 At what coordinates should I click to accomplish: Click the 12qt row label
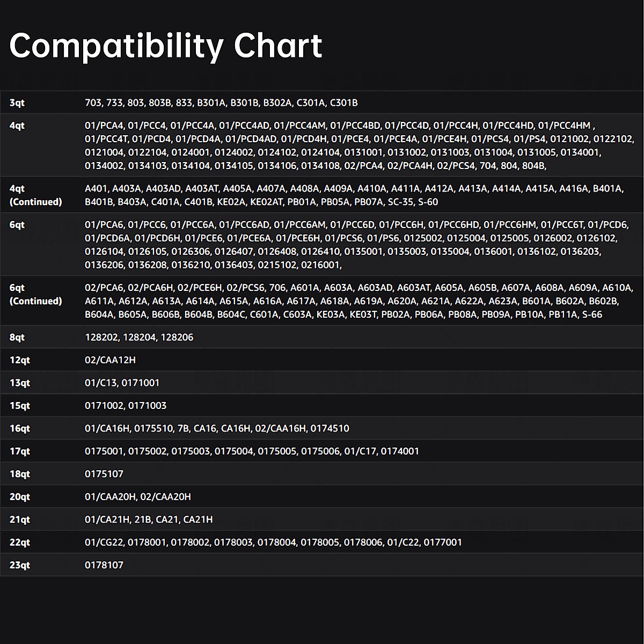point(19,360)
